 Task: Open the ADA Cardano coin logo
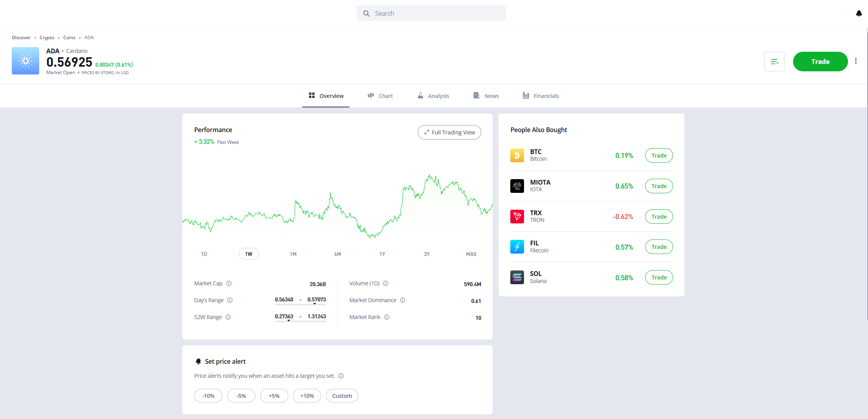click(x=25, y=61)
